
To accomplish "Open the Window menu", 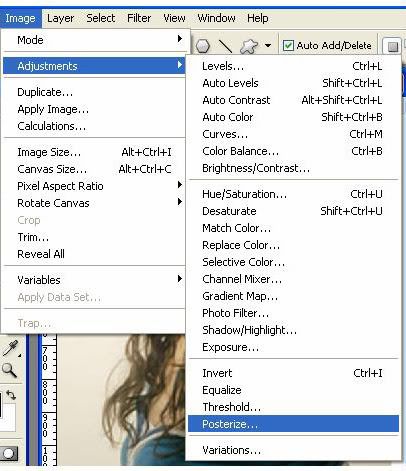I will (216, 18).
